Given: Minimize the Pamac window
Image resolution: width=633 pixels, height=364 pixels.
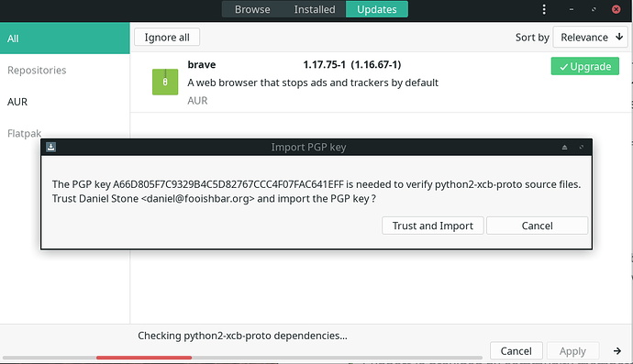Looking at the screenshot, I should 572,9.
